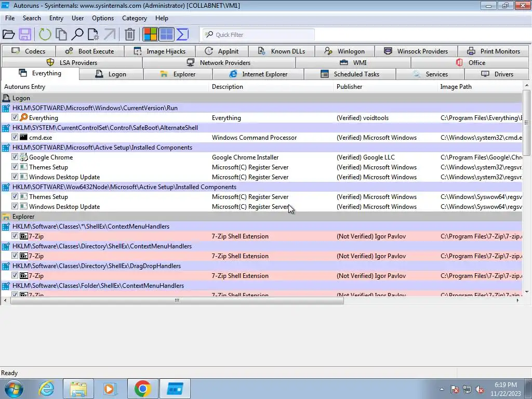Click the green Refresh icon
The image size is (532, 399).
tap(45, 34)
